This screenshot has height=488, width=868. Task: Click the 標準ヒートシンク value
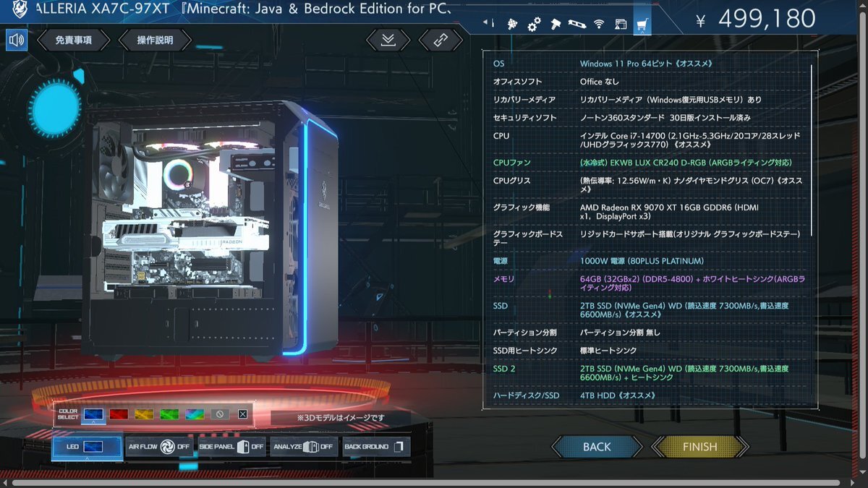(x=608, y=351)
